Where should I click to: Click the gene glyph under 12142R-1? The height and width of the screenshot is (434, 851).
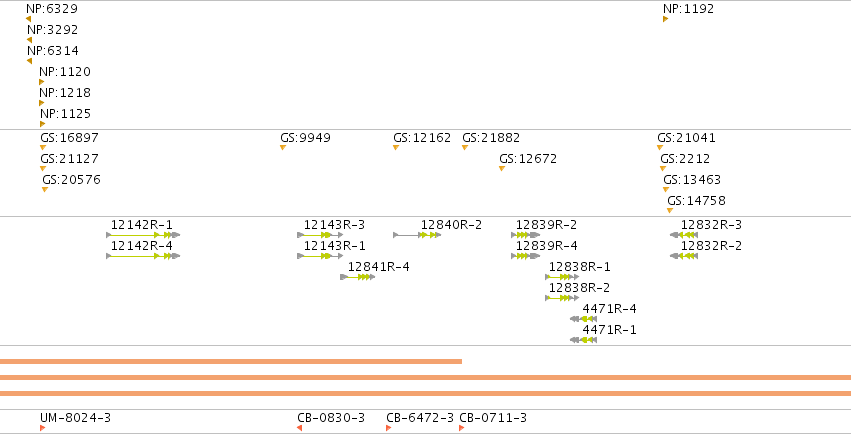143,235
